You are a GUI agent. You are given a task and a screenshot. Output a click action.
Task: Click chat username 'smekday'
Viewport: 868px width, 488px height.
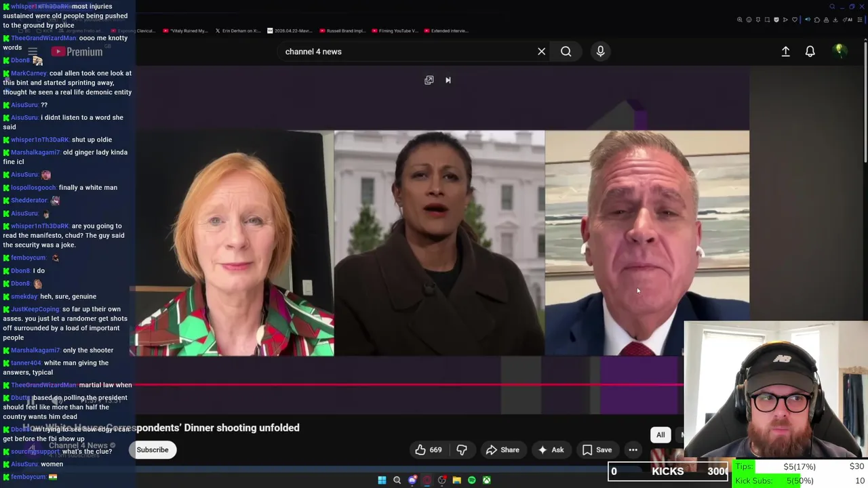click(24, 296)
